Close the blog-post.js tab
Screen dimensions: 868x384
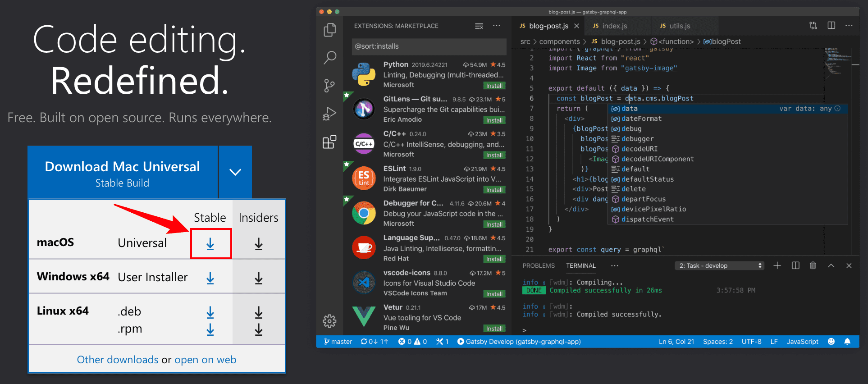click(576, 26)
